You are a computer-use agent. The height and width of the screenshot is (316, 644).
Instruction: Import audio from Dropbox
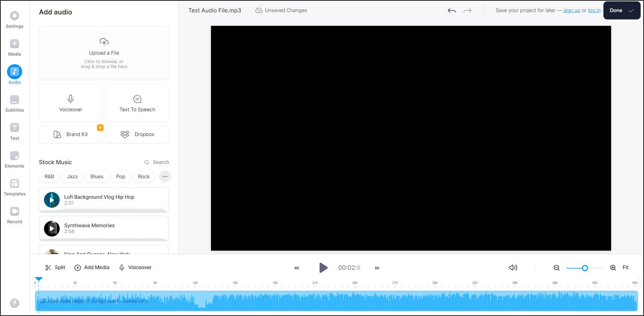[x=137, y=134]
